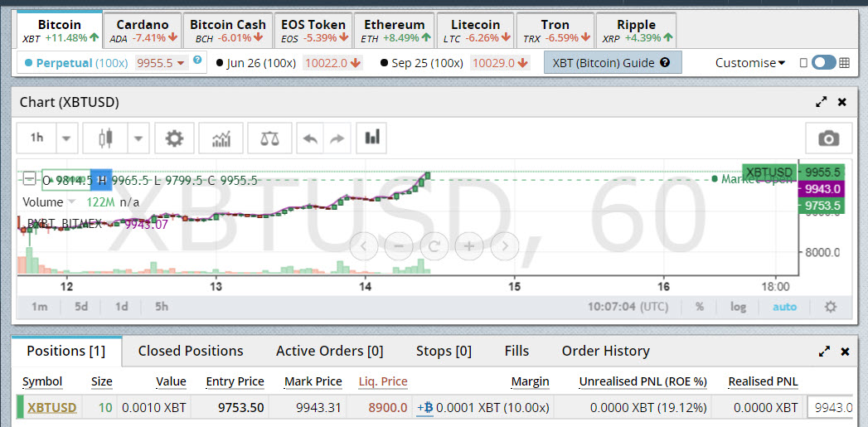Open chart settings gear in toolbar
868x427 pixels.
point(174,138)
